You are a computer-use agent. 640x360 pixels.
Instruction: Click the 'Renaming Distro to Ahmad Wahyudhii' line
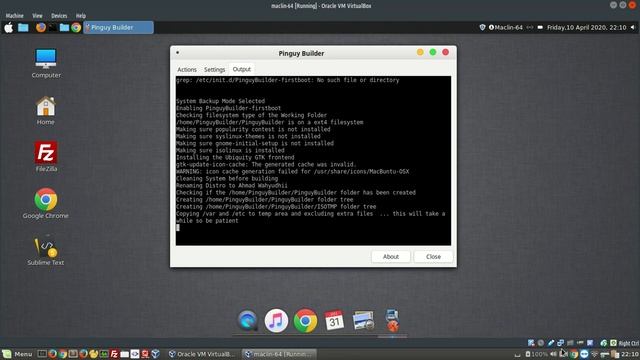[x=231, y=185]
